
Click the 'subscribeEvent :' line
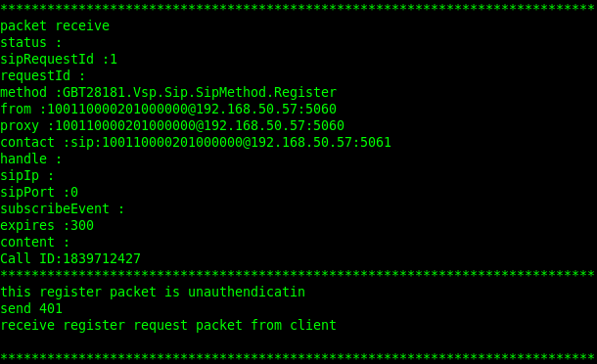(x=62, y=208)
